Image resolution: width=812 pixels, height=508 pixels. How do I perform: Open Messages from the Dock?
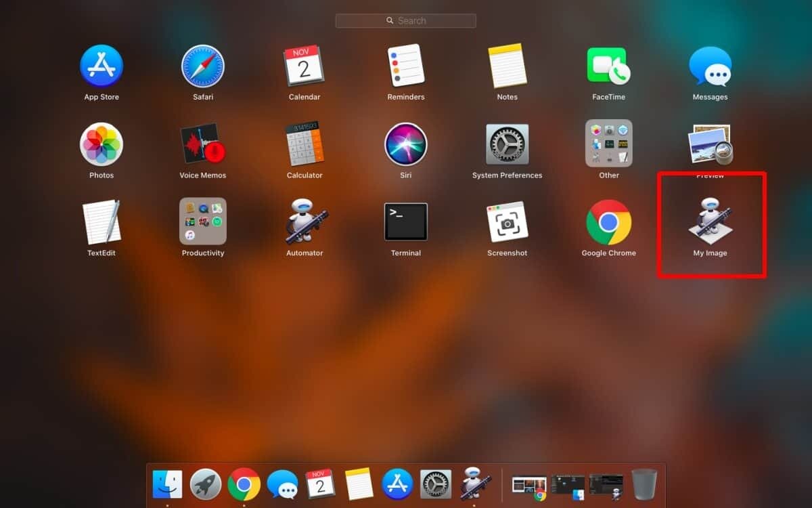[x=282, y=484]
